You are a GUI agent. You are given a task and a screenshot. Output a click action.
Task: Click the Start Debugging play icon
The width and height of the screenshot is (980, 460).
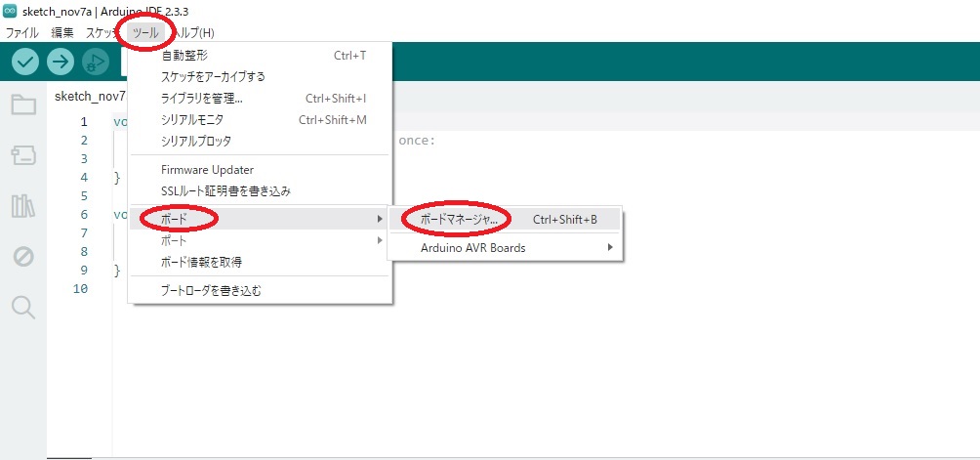point(95,62)
